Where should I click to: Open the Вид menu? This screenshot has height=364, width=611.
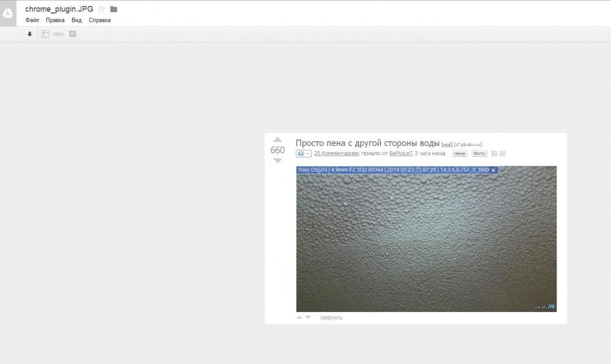pos(76,20)
